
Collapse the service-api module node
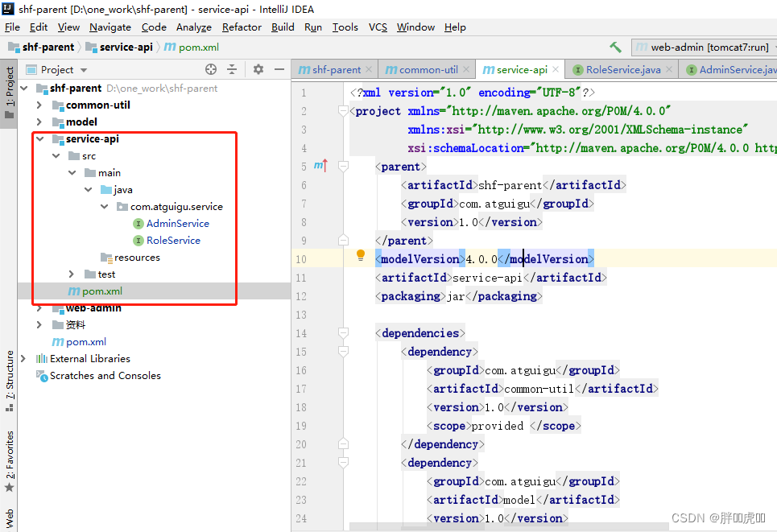[x=39, y=139]
